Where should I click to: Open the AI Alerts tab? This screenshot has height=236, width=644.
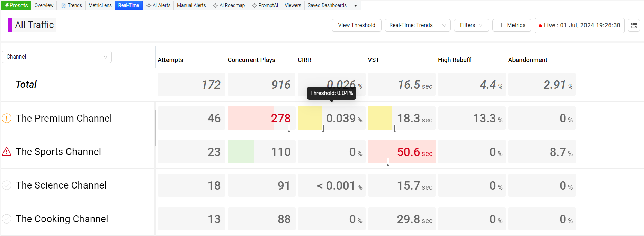(158, 5)
